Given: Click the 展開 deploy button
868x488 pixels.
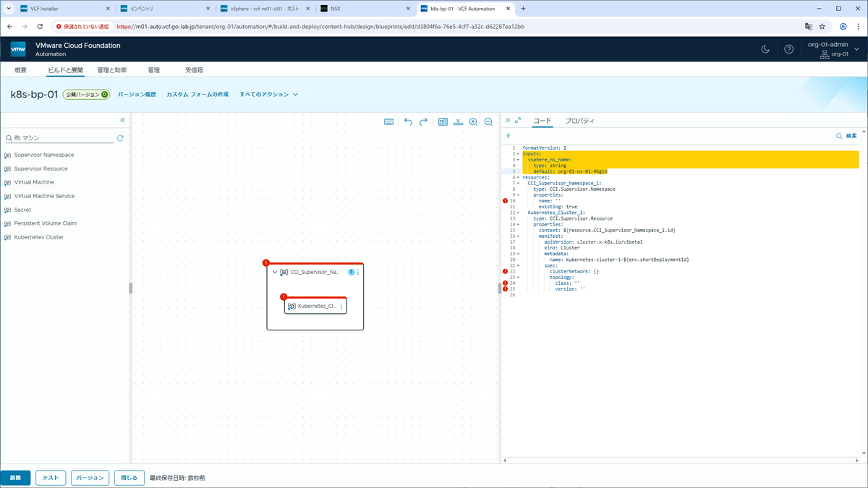Looking at the screenshot, I should (x=15, y=478).
